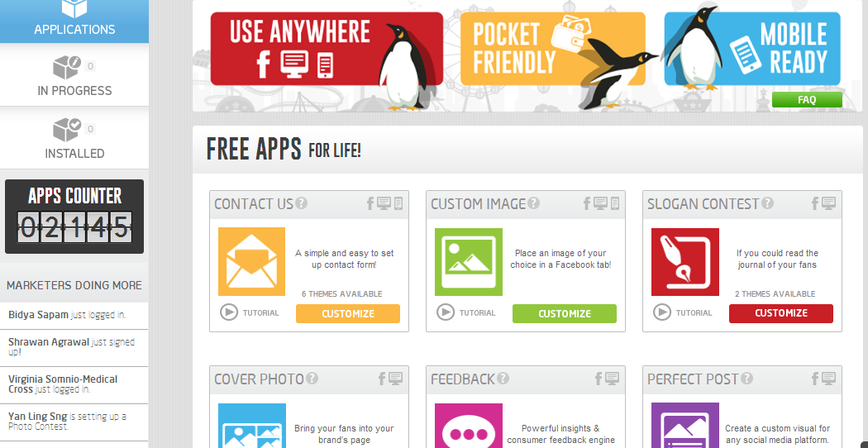868x448 pixels.
Task: Open the Installed sidebar tab
Action: pyautogui.click(x=74, y=138)
